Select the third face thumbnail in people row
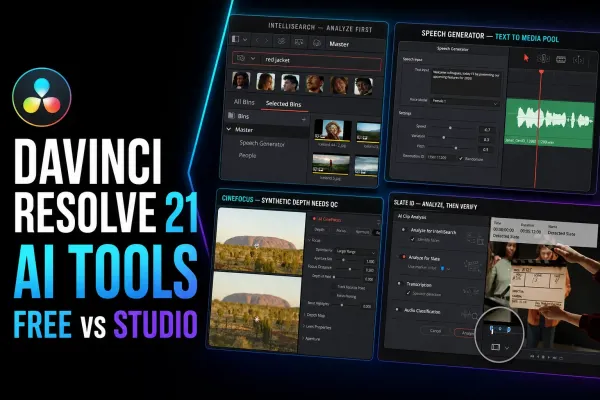The image size is (600, 400). [290, 83]
